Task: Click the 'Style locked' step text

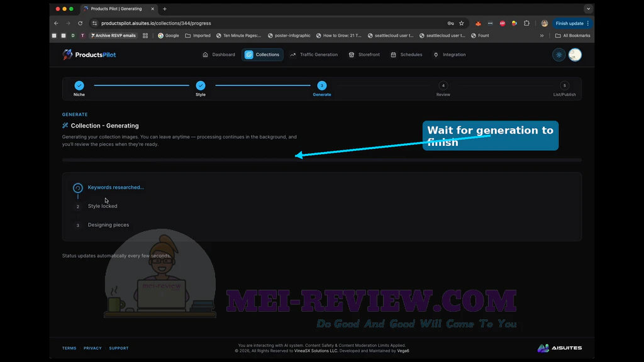Action: point(103,206)
